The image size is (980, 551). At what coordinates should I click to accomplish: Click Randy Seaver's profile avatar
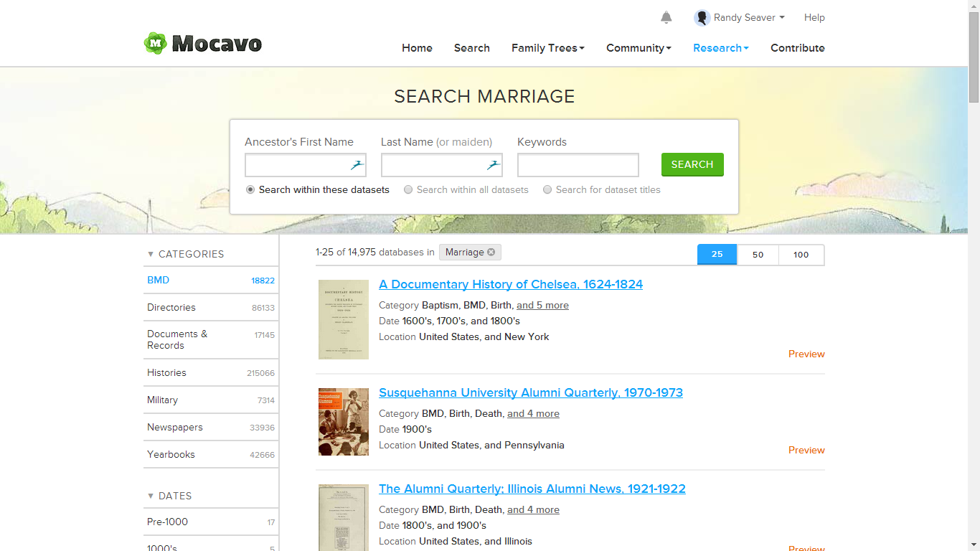[x=702, y=18]
